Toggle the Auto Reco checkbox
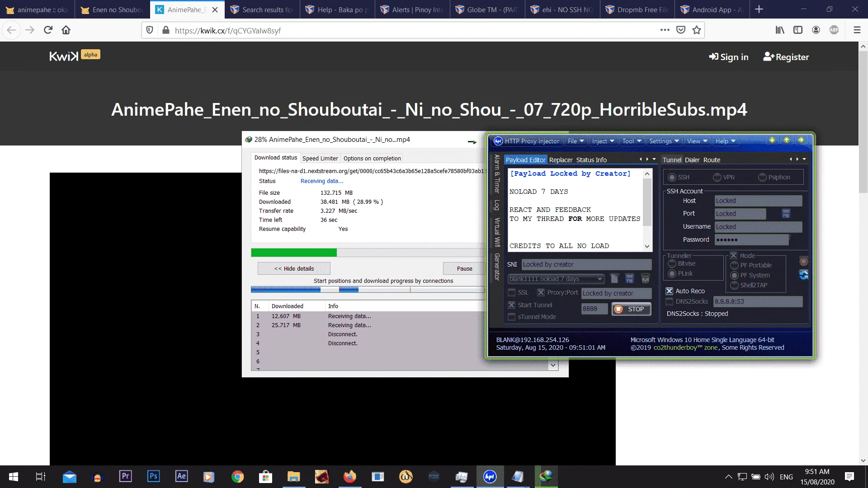This screenshot has height=488, width=868. (670, 291)
